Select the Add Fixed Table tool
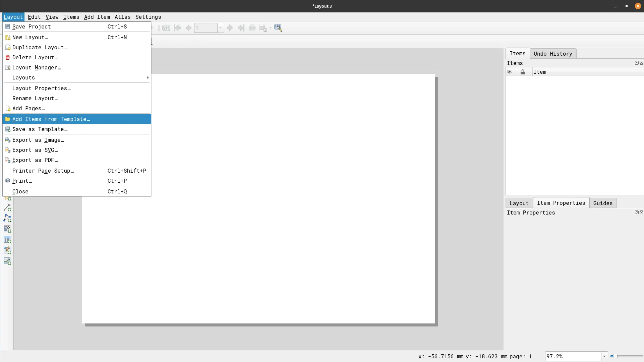Viewport: 644px width, 362px height. coord(7,250)
